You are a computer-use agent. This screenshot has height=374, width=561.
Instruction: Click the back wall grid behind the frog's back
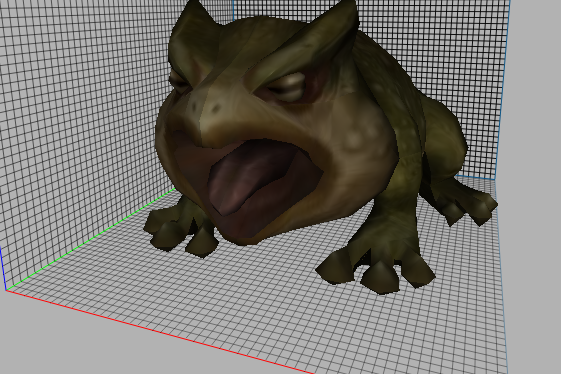[x=447, y=54]
